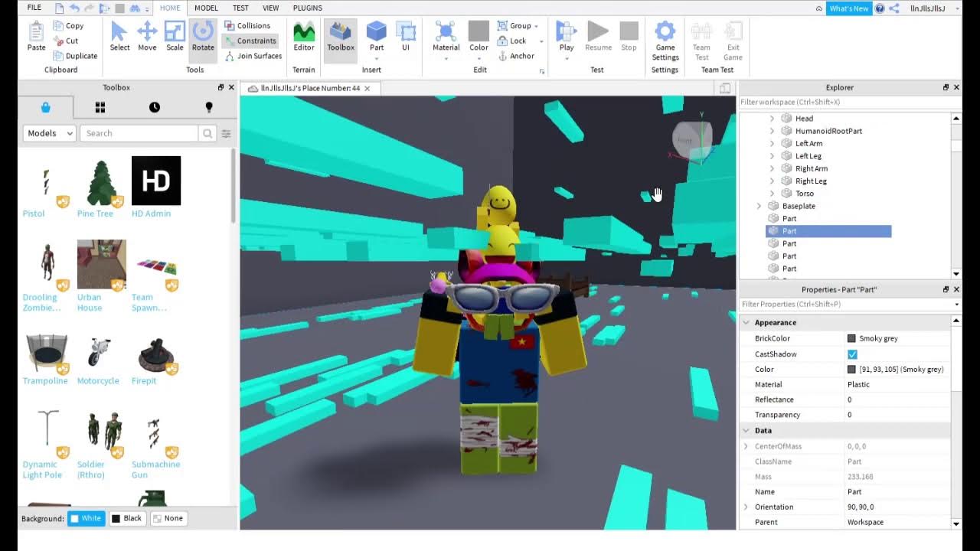Select White background option
980x551 pixels.
point(85,518)
